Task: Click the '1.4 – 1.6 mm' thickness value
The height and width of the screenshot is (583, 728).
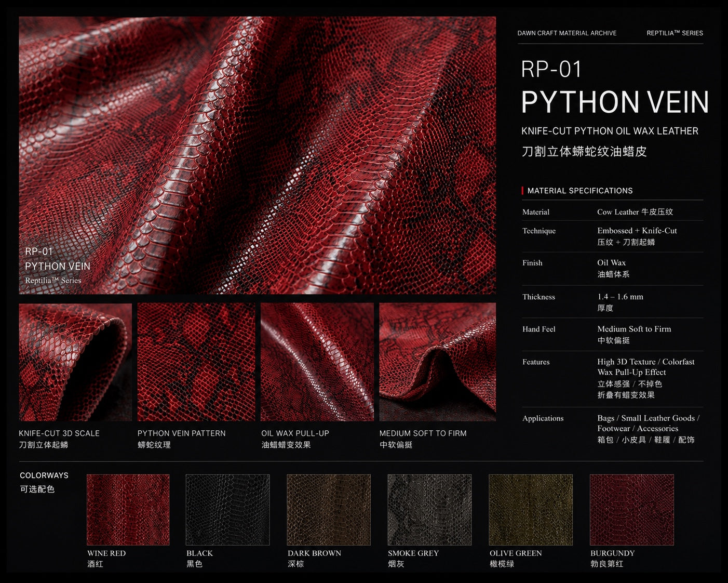Action: click(x=620, y=297)
